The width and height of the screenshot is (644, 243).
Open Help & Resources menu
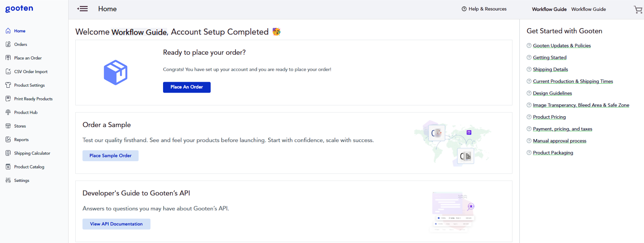(484, 9)
